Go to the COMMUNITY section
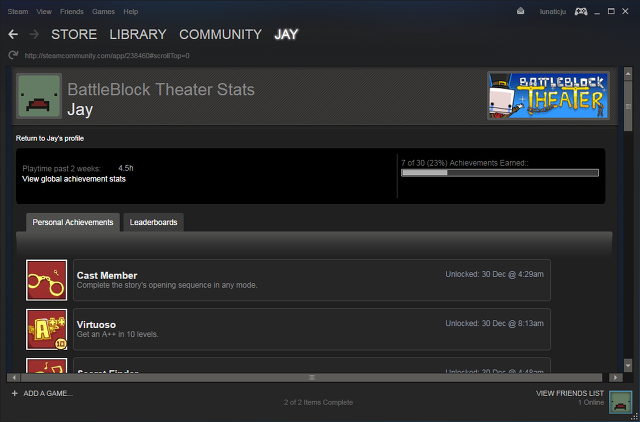This screenshot has height=422, width=640. 220,34
